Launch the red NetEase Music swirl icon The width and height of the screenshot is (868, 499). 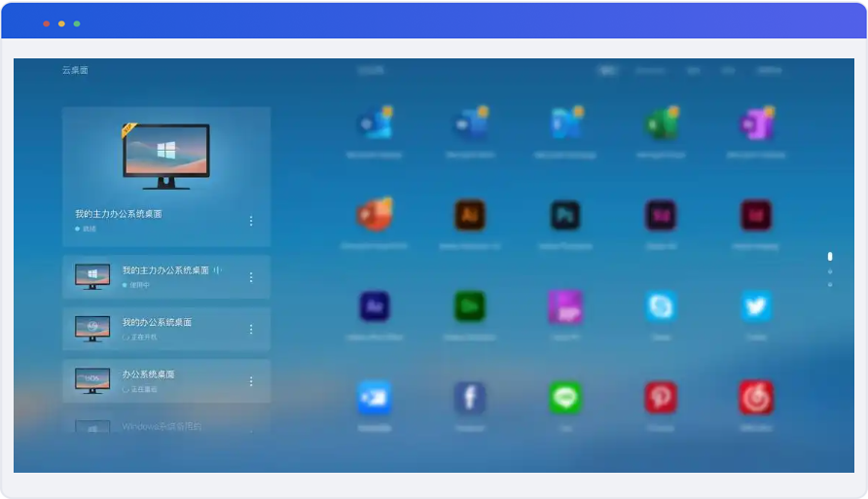click(756, 397)
